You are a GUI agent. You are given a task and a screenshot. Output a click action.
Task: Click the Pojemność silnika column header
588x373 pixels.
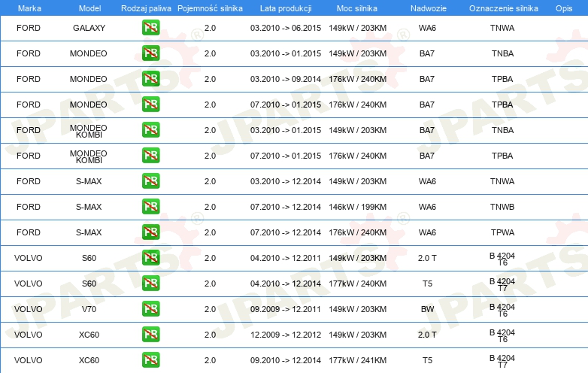(x=210, y=8)
